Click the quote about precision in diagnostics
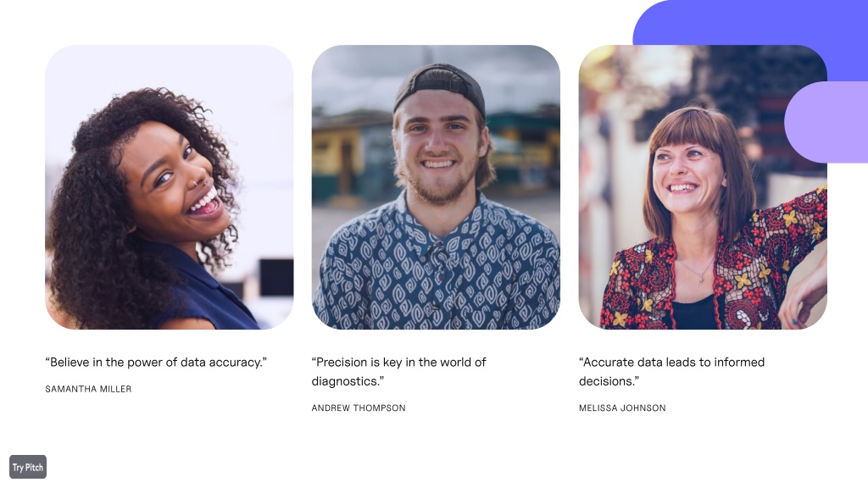The width and height of the screenshot is (868, 488). tap(398, 372)
